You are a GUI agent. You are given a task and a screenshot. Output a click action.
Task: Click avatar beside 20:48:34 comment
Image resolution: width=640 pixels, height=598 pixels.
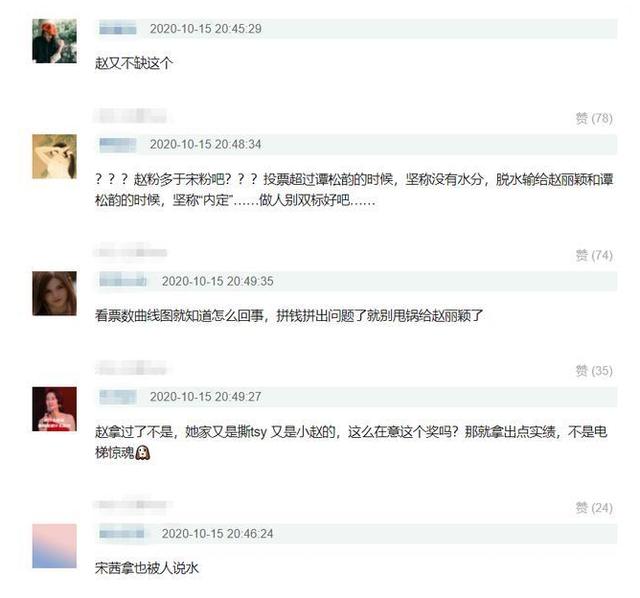point(54,156)
